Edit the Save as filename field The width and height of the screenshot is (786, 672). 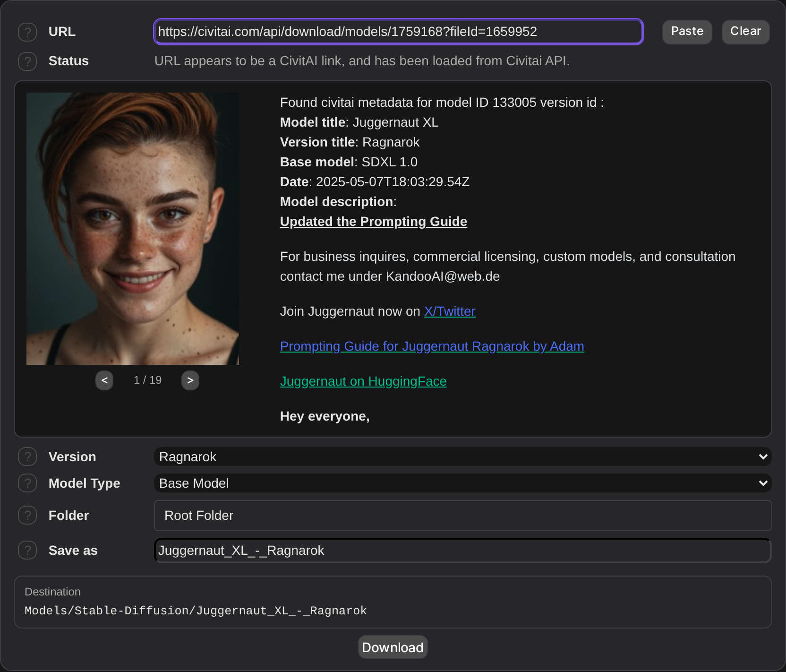pyautogui.click(x=463, y=551)
